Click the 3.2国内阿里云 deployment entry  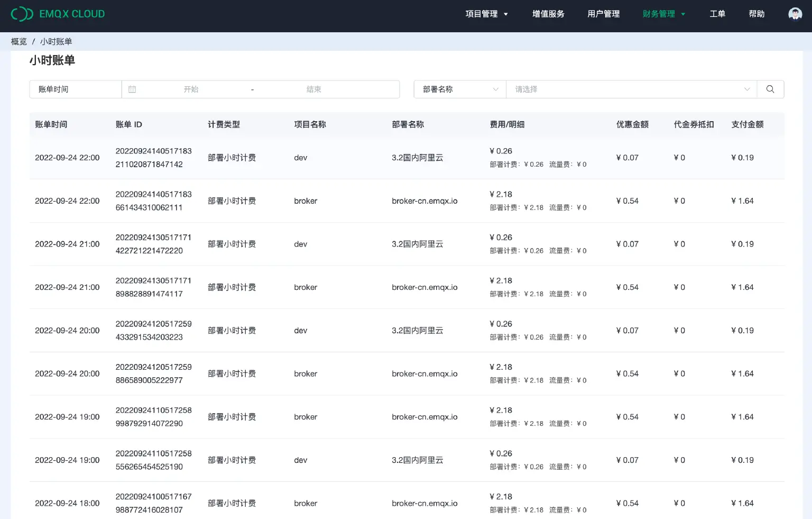point(417,157)
